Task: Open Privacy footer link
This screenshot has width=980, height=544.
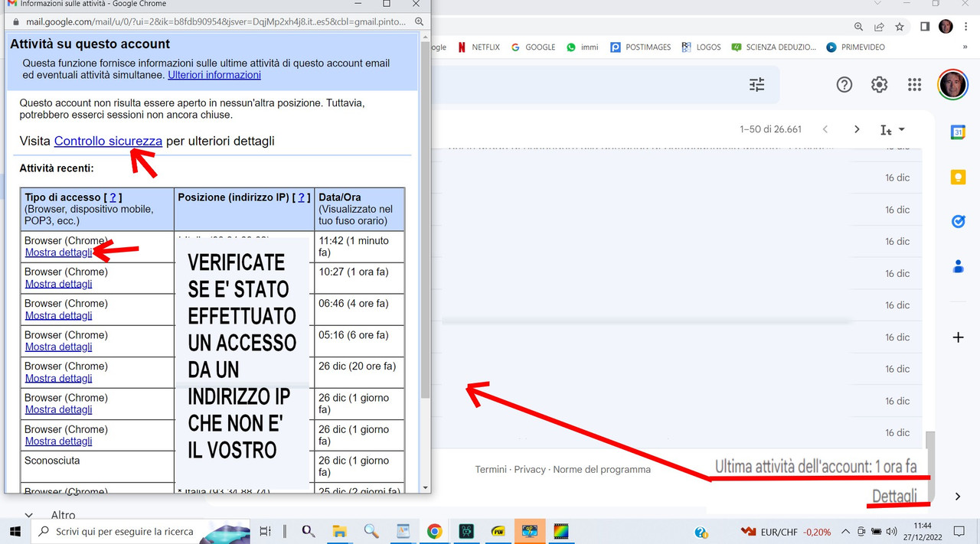Action: [530, 470]
